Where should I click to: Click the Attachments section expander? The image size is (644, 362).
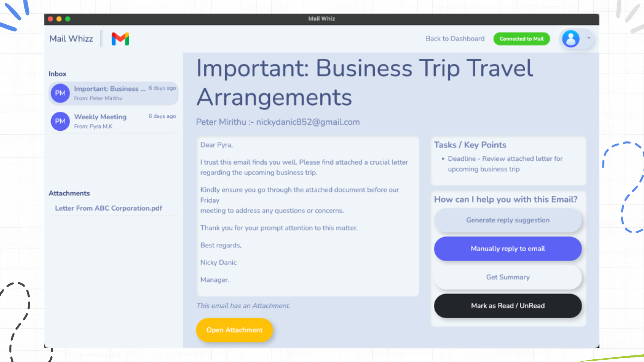pos(68,193)
